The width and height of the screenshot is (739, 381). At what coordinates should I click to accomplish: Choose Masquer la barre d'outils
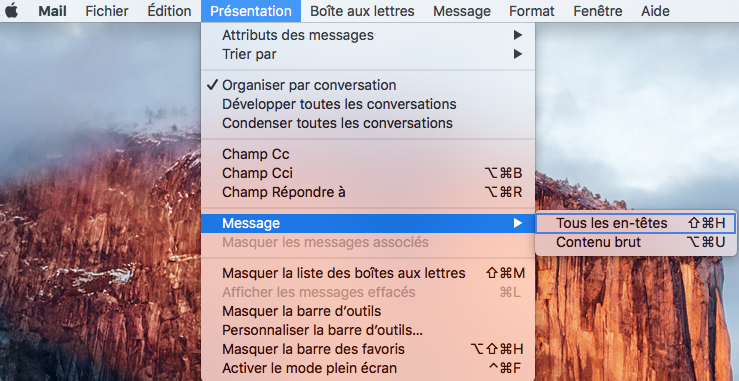368,311
